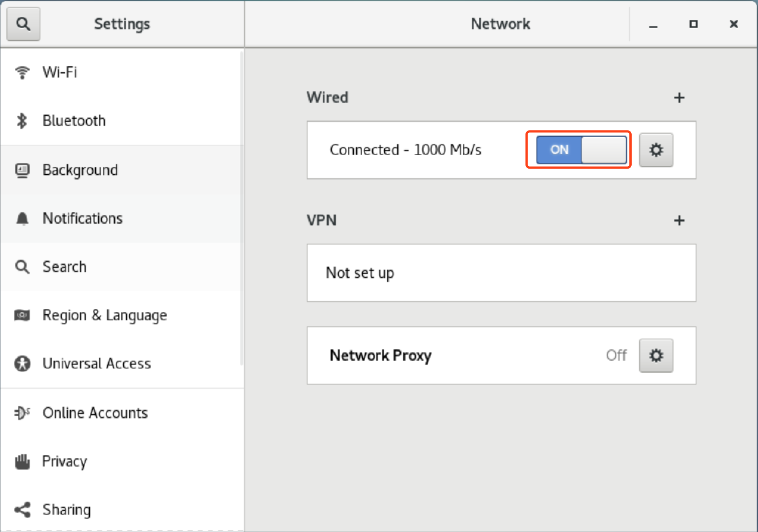Click the Wi-Fi signal icon
This screenshot has height=532, width=758.
22,72
